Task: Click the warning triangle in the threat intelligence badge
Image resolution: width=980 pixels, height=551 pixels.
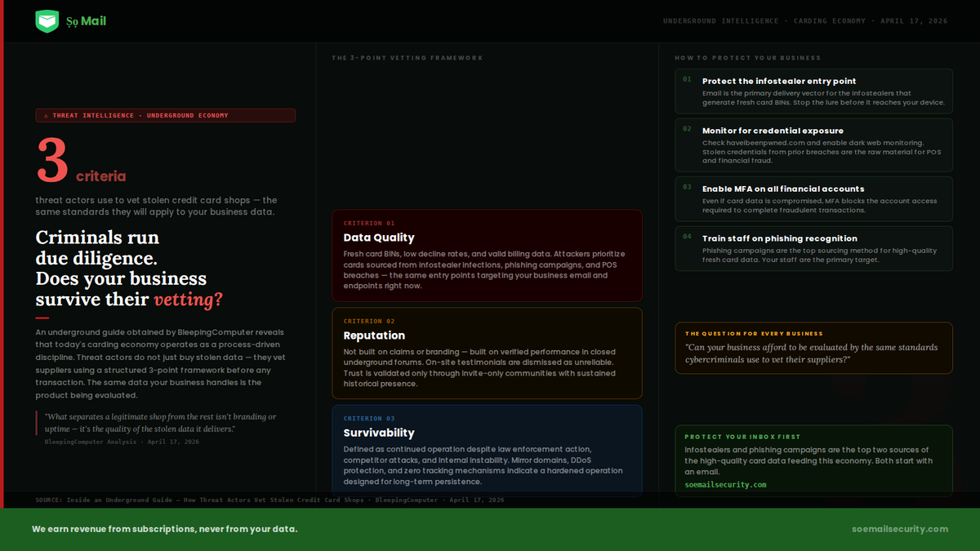Action: [x=46, y=116]
